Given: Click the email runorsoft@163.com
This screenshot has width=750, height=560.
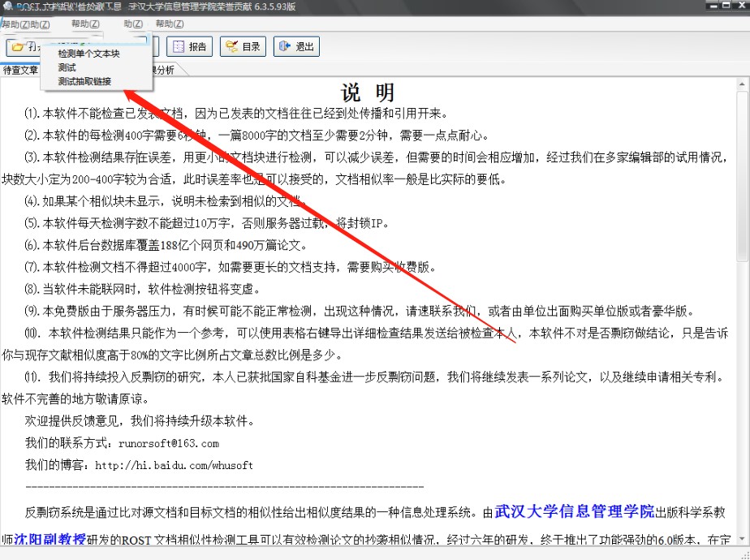Looking at the screenshot, I should click(169, 443).
